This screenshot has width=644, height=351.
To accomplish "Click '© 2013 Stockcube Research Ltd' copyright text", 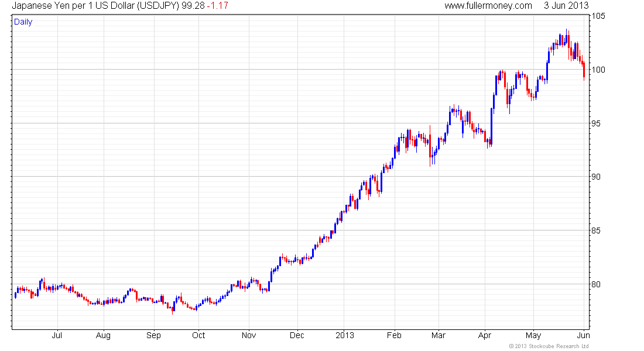I will (x=549, y=346).
